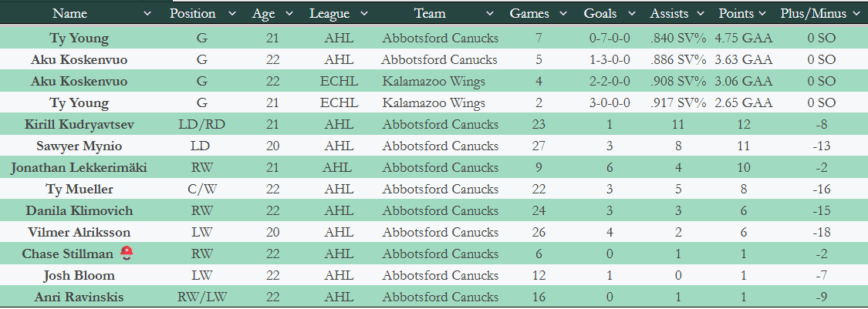Click the injury icon beside Chase Stillman
This screenshot has width=868, height=309.
point(127,254)
